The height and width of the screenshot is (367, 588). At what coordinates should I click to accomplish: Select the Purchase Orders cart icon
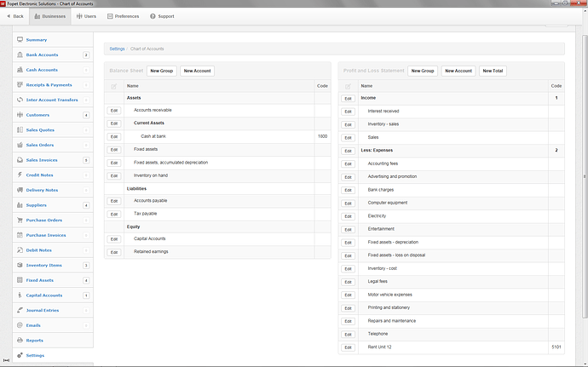point(20,220)
